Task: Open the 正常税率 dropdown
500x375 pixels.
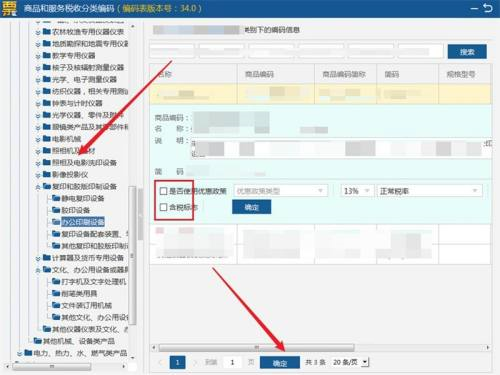Action: click(x=429, y=191)
